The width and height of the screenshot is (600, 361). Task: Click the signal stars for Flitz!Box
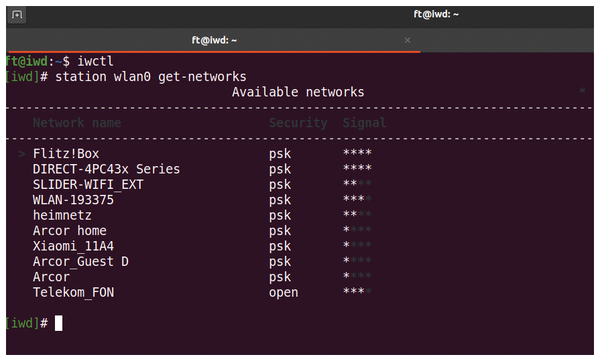357,153
